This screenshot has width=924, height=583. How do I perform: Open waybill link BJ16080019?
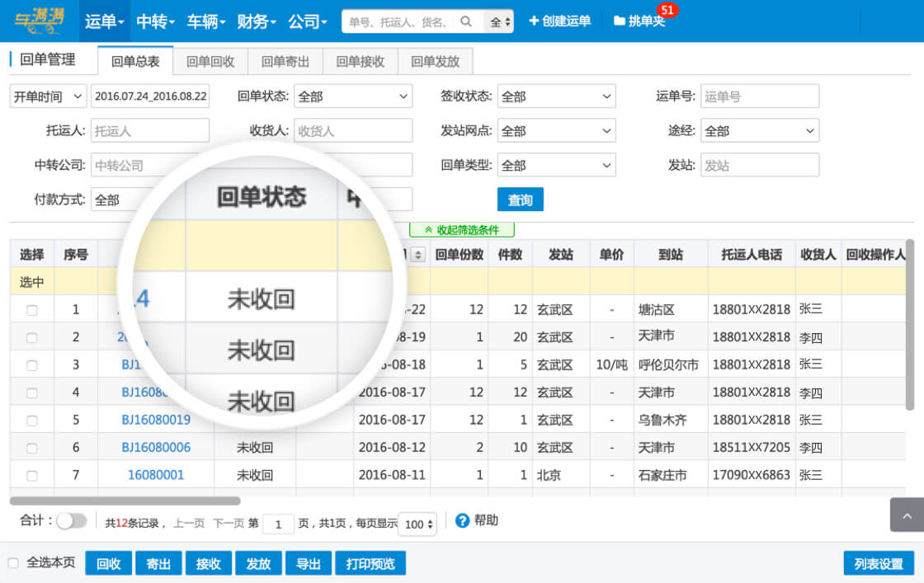(156, 420)
